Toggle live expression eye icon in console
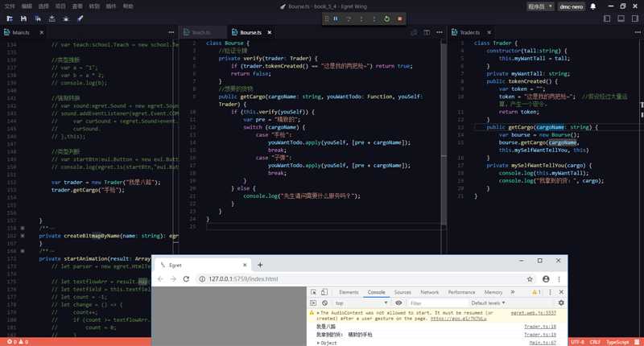 (398, 303)
